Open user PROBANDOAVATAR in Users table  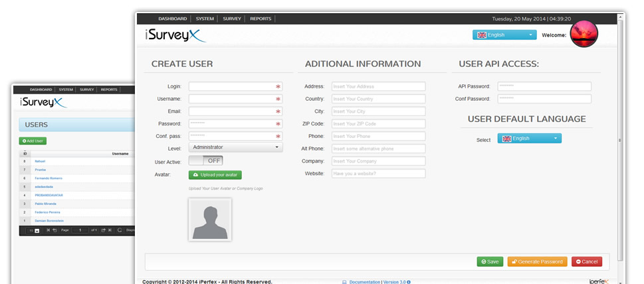pos(49,196)
